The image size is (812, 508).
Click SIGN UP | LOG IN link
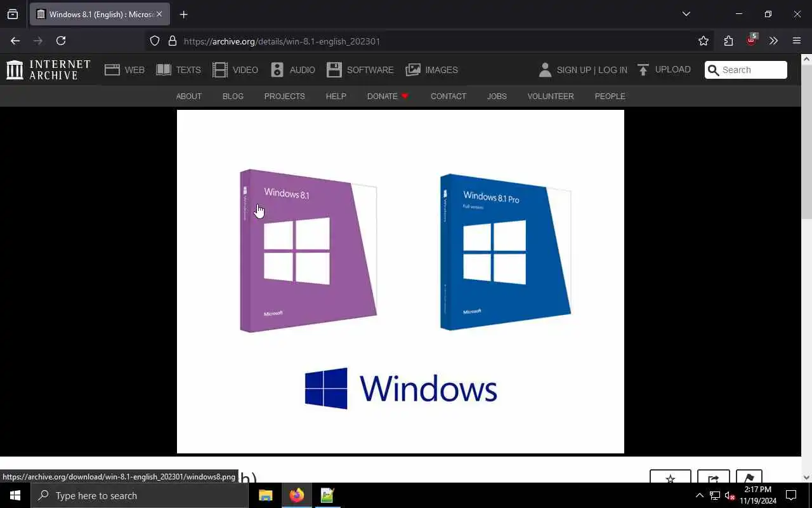point(592,70)
